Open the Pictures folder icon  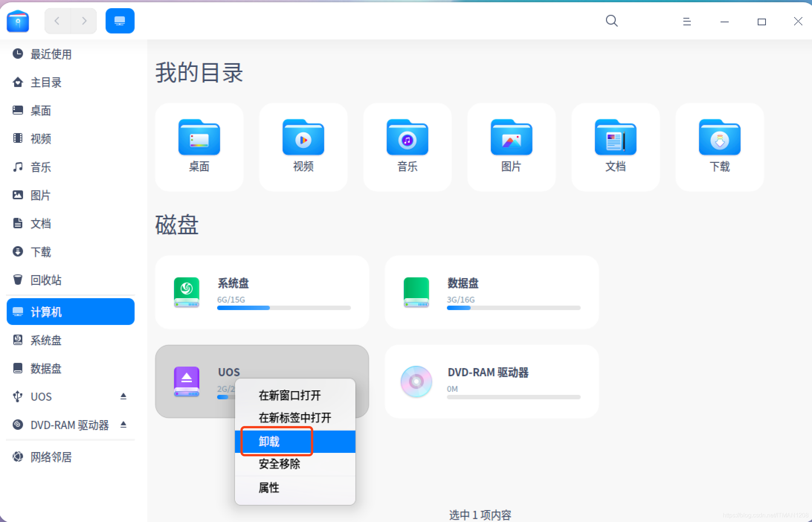511,138
